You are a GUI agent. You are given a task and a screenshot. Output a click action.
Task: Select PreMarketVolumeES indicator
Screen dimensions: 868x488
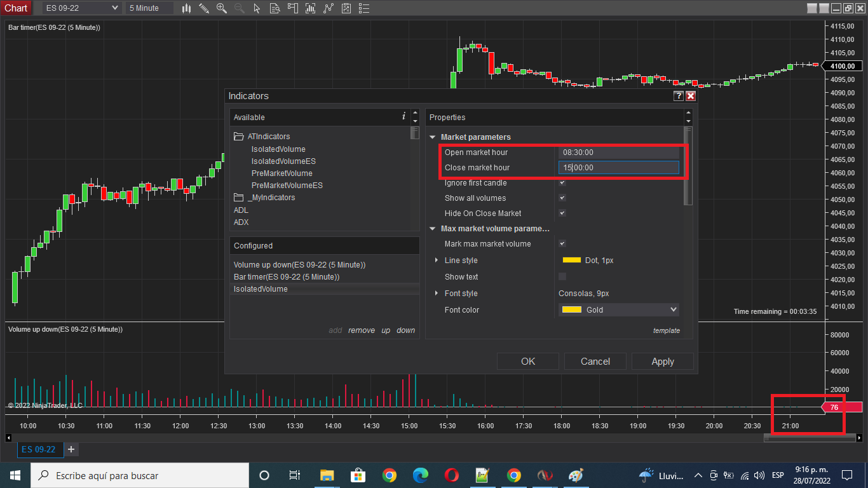(x=287, y=186)
